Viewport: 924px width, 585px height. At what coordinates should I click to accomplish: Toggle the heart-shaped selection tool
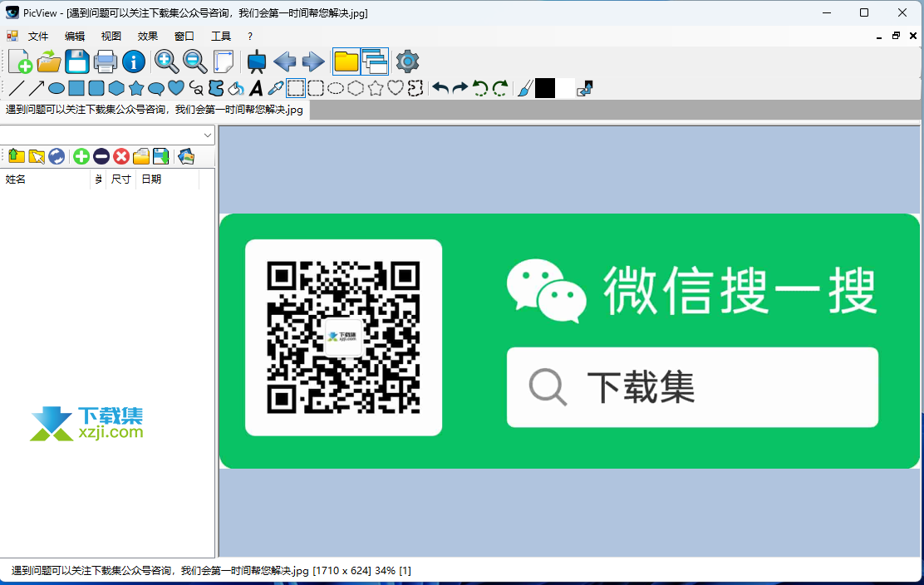pos(396,88)
